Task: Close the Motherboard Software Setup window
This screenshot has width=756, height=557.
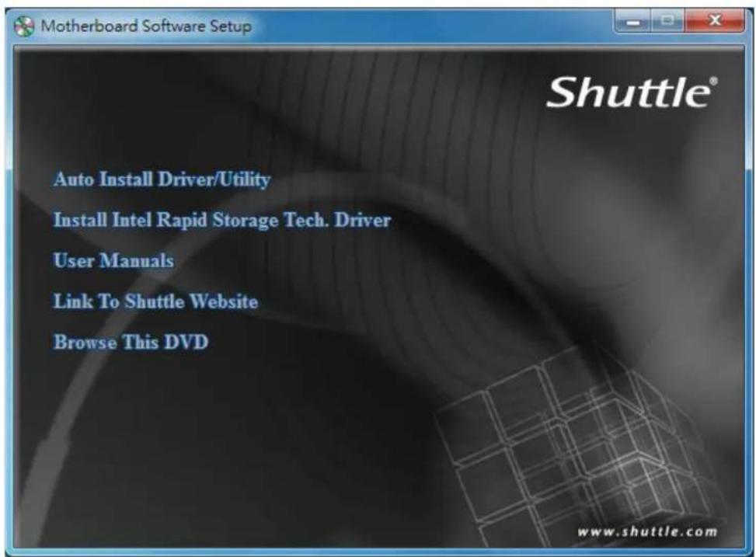Action: tap(715, 21)
